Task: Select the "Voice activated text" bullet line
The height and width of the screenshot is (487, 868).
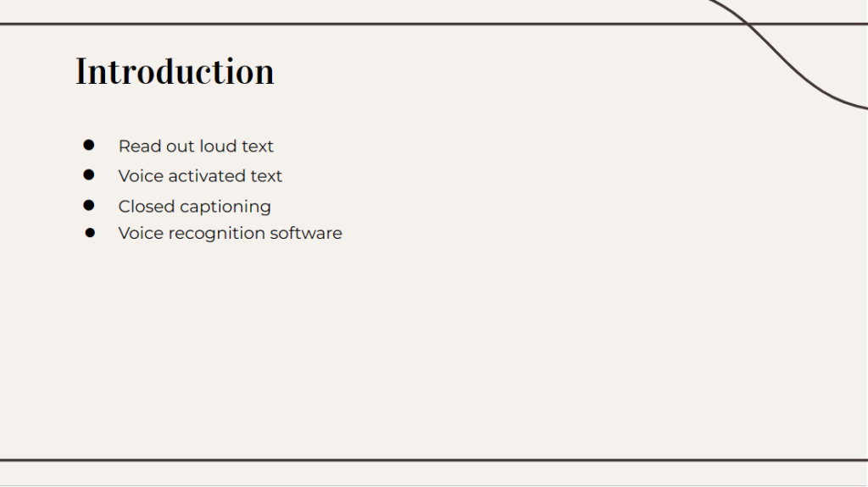Action: 200,176
